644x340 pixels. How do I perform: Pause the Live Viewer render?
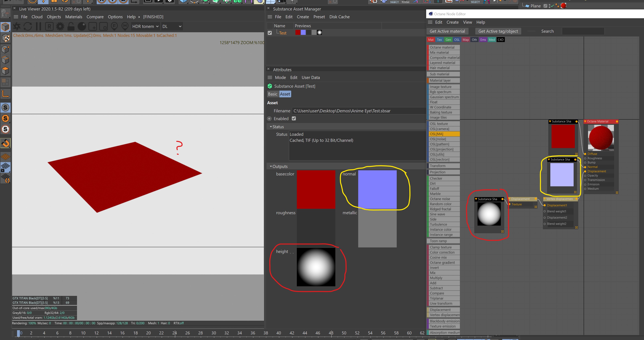coord(38,26)
